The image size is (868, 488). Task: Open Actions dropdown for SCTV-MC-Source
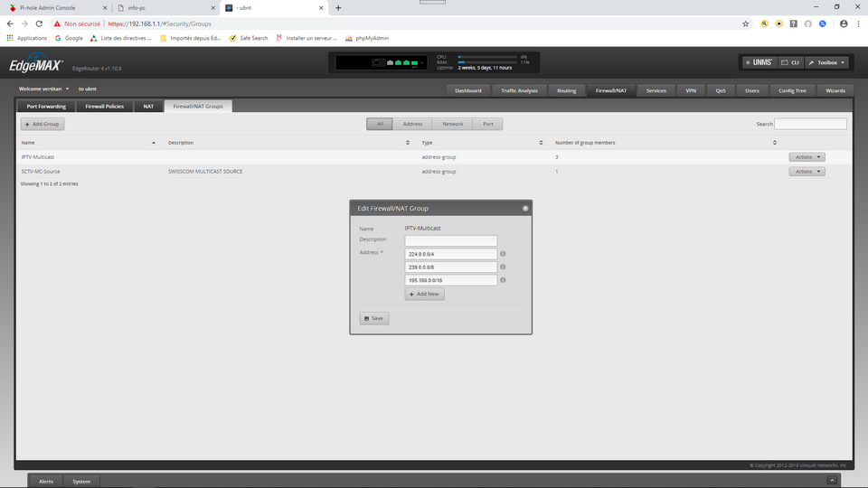click(807, 171)
